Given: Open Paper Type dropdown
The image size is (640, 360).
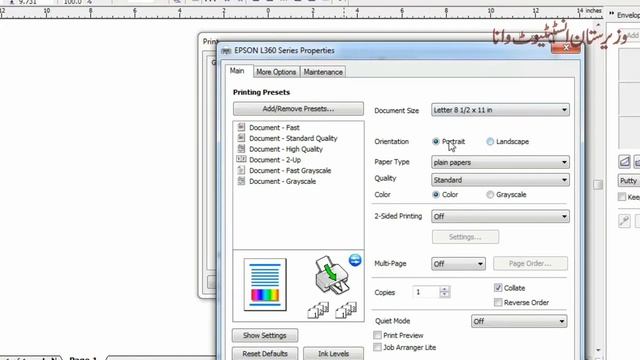Looking at the screenshot, I should pos(500,162).
